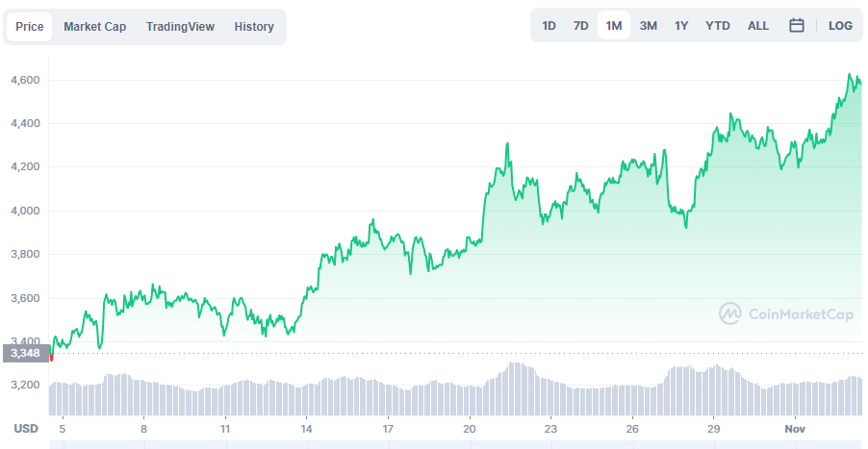Switch to the Price tab
This screenshot has height=449, width=868.
click(29, 27)
